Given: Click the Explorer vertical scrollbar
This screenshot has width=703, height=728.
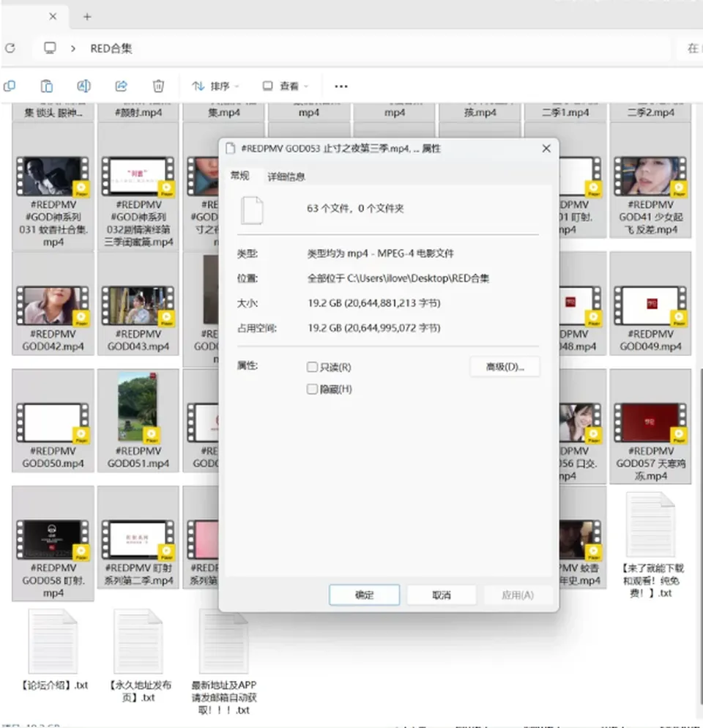Looking at the screenshot, I should pyautogui.click(x=701, y=536).
